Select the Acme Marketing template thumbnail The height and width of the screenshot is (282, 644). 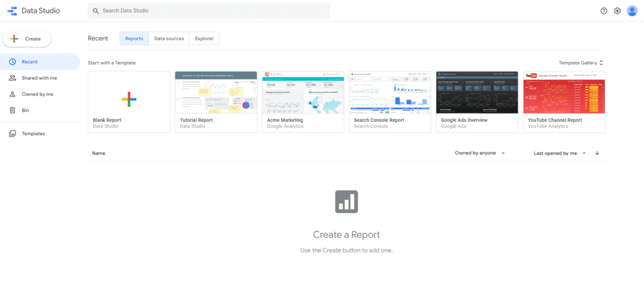(x=303, y=92)
